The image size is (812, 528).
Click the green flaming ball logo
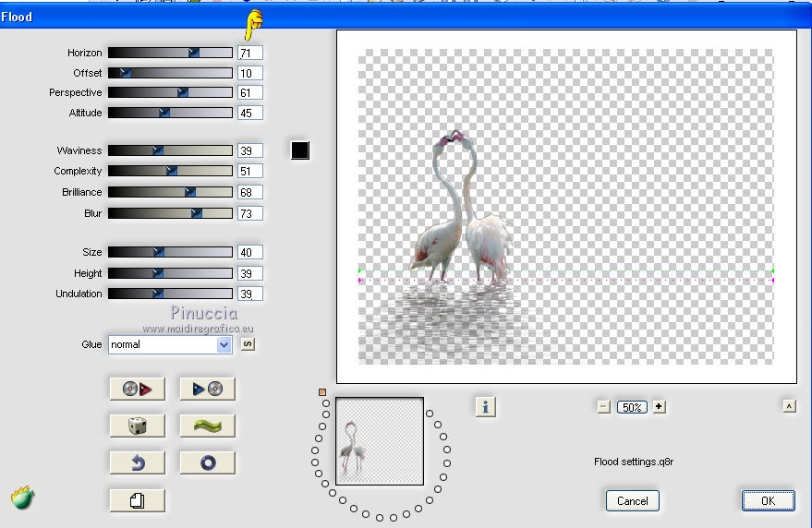22,498
